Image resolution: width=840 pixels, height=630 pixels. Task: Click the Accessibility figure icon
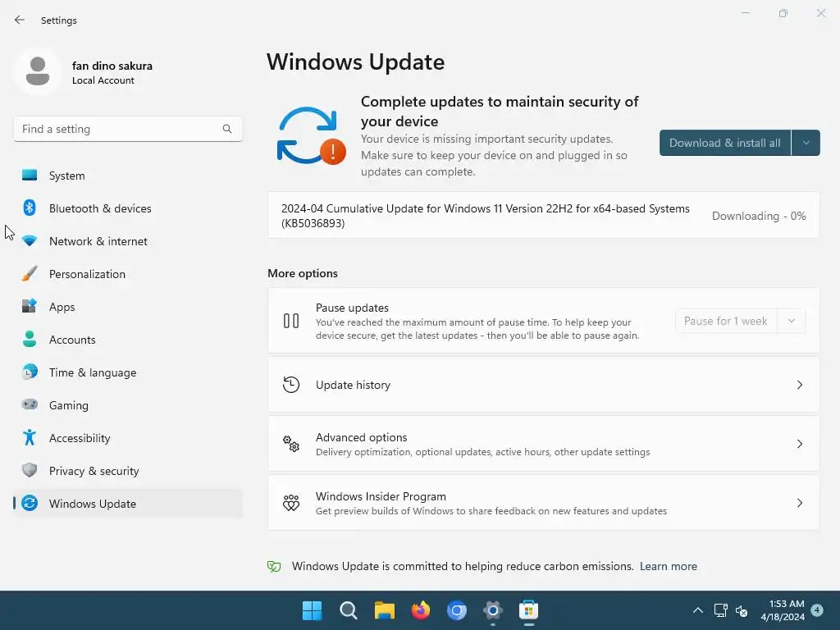(x=30, y=438)
